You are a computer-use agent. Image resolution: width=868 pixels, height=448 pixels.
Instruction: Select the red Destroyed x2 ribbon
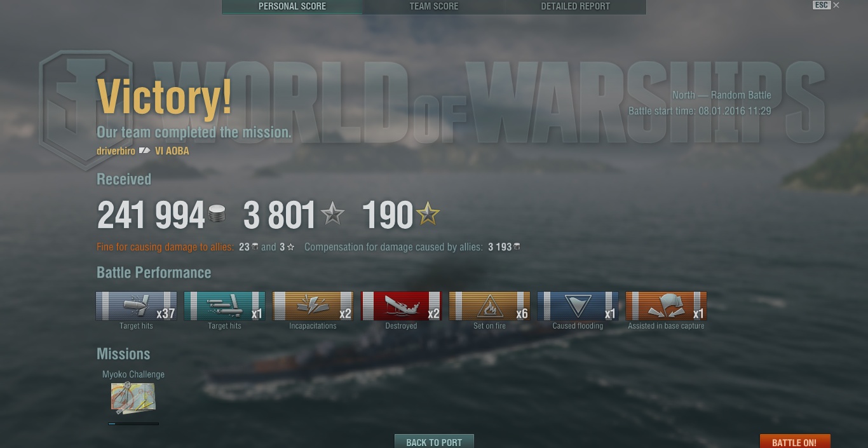pyautogui.click(x=402, y=306)
